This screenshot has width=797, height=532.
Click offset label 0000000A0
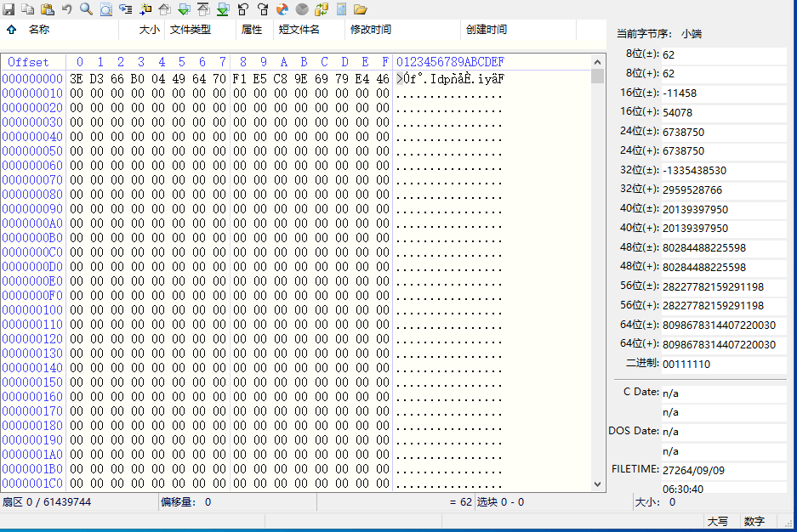32,224
